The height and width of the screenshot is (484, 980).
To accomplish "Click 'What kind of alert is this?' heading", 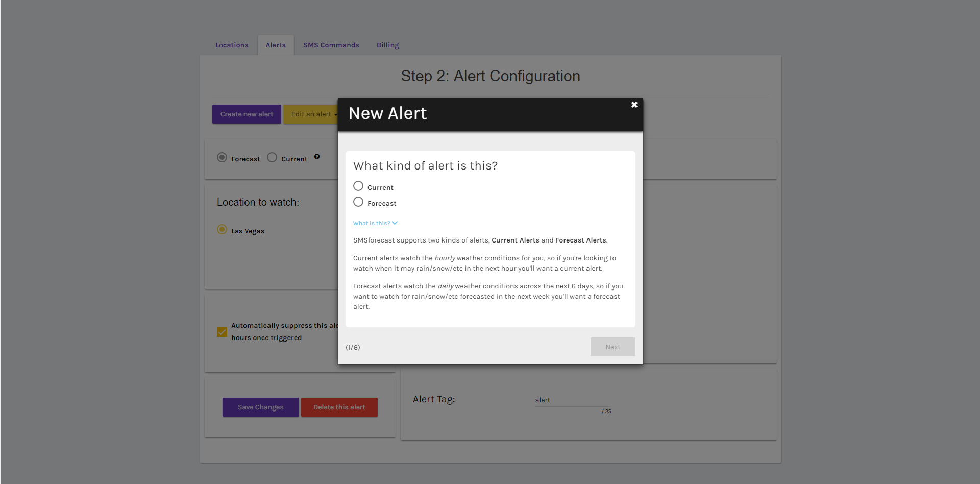I will point(425,166).
